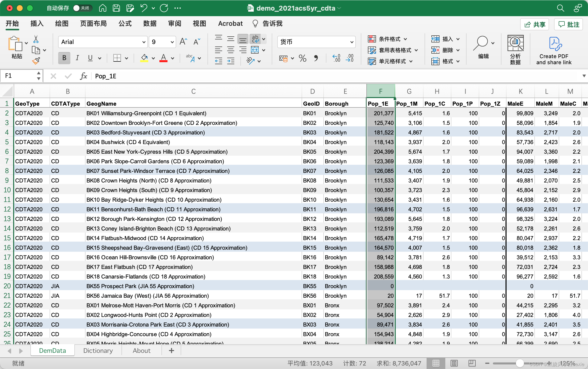This screenshot has width=588, height=369.
Task: Click the format painter brush icon
Action: tap(36, 61)
